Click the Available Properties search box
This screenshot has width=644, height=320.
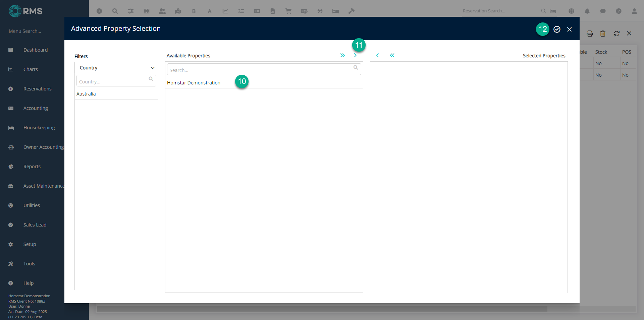[260, 70]
